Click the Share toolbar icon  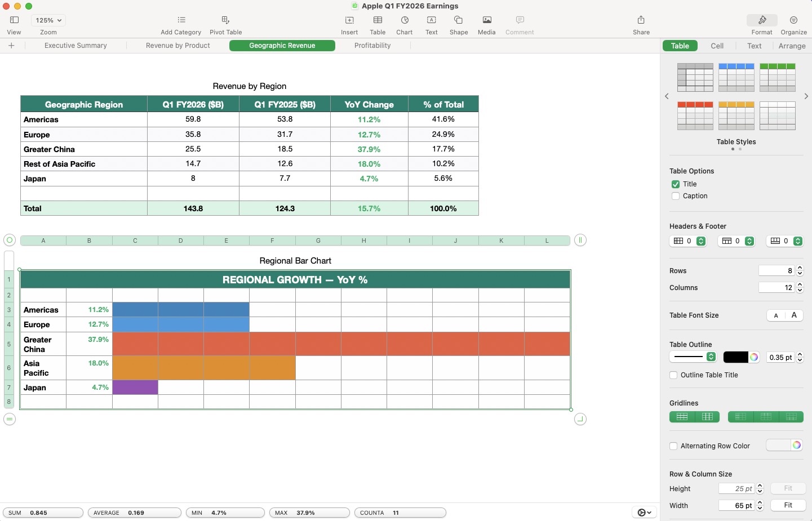tap(641, 20)
